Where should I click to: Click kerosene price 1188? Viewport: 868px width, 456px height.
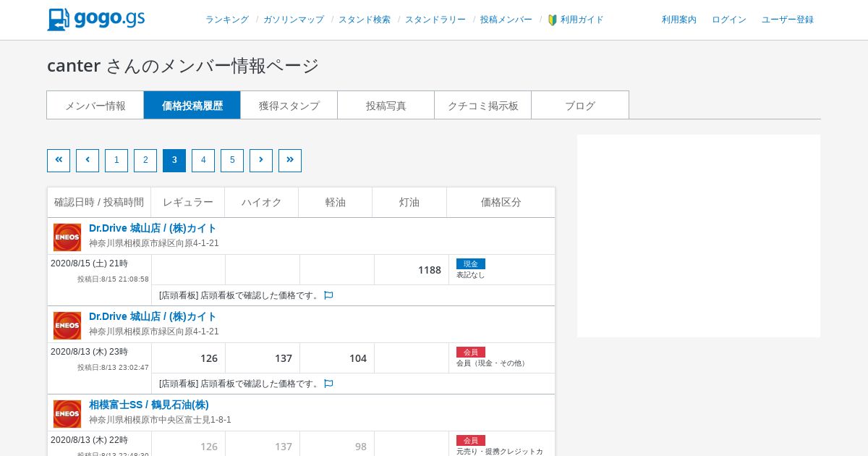(430, 270)
